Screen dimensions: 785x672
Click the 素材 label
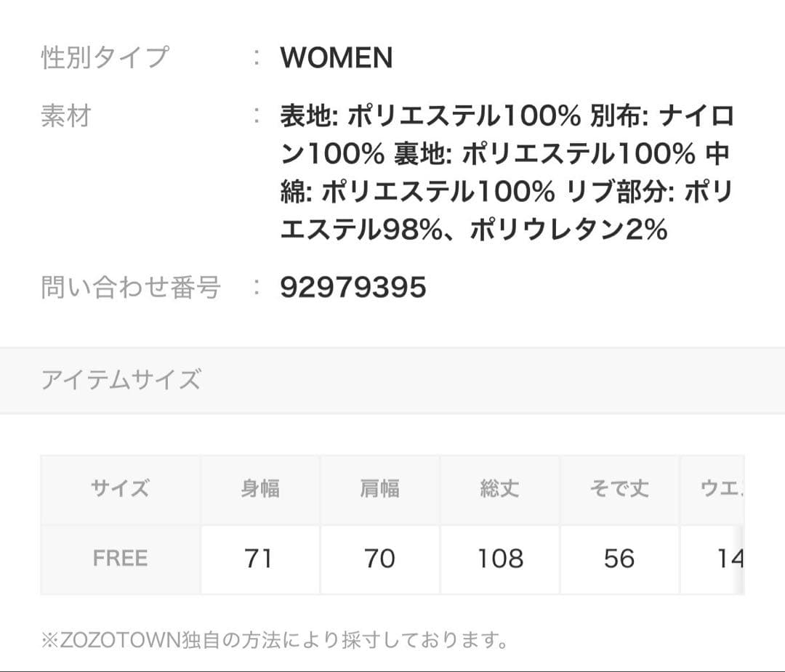(x=65, y=116)
